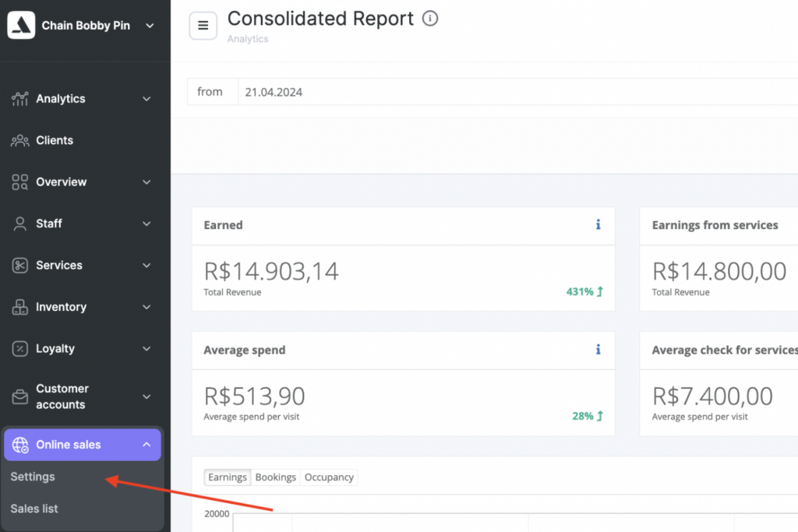
Task: Switch to the Occupancy chart tab
Action: (x=329, y=477)
